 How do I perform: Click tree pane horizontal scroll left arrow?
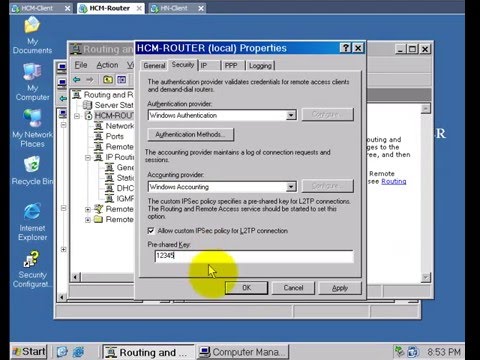pyautogui.click(x=76, y=277)
